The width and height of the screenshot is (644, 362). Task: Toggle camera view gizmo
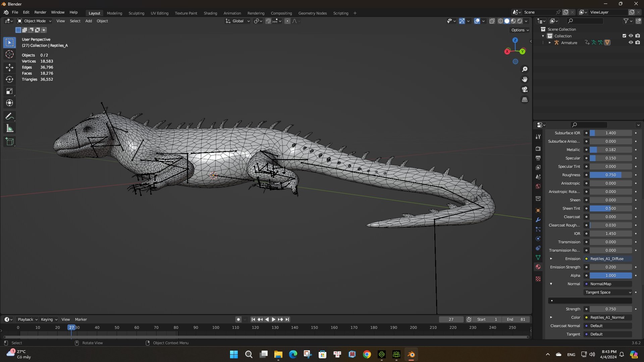tap(525, 89)
